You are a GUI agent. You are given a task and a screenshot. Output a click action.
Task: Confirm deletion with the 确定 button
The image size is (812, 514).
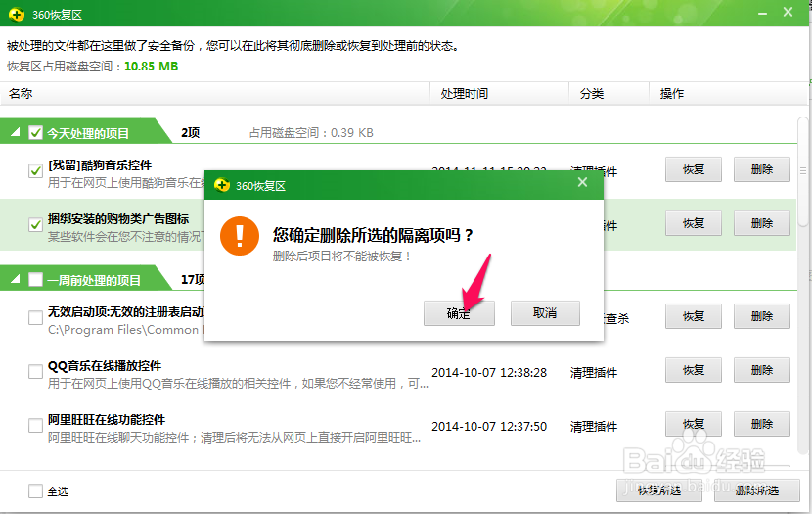(459, 313)
